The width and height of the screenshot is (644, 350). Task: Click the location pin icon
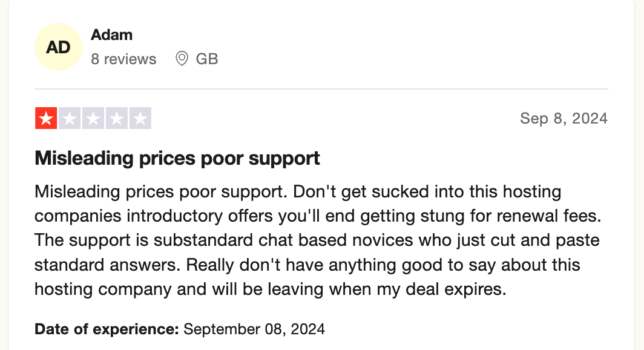click(x=182, y=59)
